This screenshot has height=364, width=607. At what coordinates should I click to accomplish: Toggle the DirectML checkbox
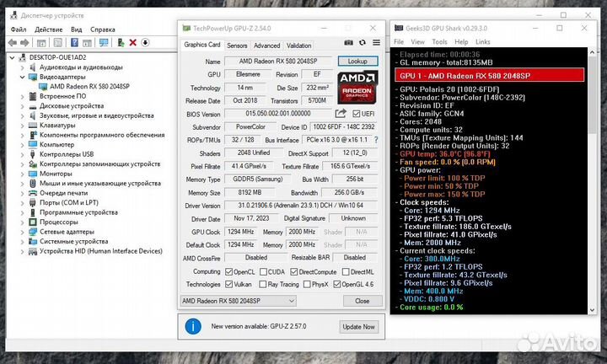(346, 272)
